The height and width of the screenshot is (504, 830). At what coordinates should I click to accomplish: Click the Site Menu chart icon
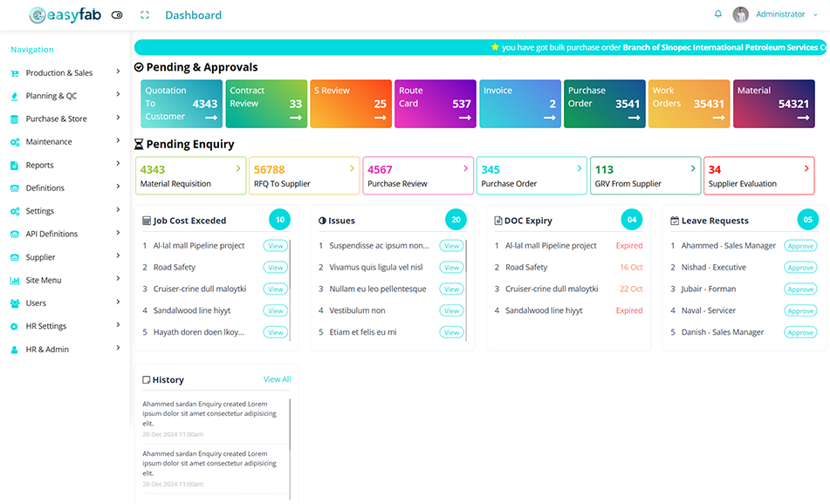click(x=15, y=281)
